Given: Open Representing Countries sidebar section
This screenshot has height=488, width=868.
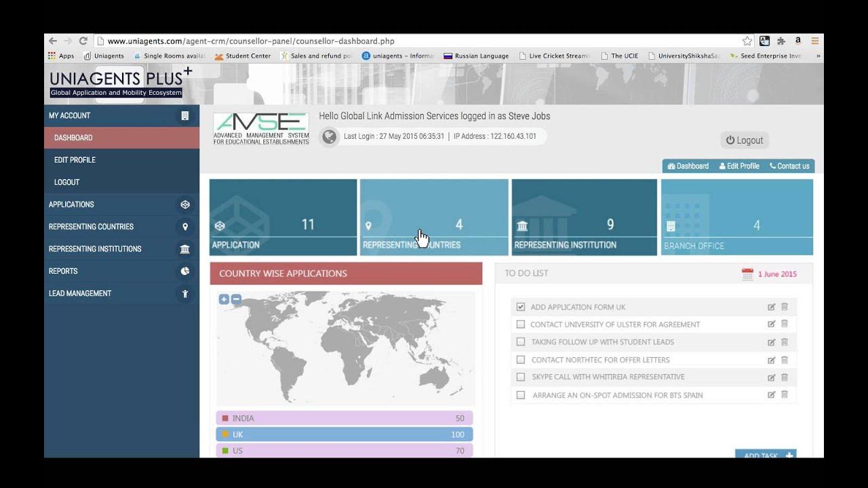Looking at the screenshot, I should (122, 227).
